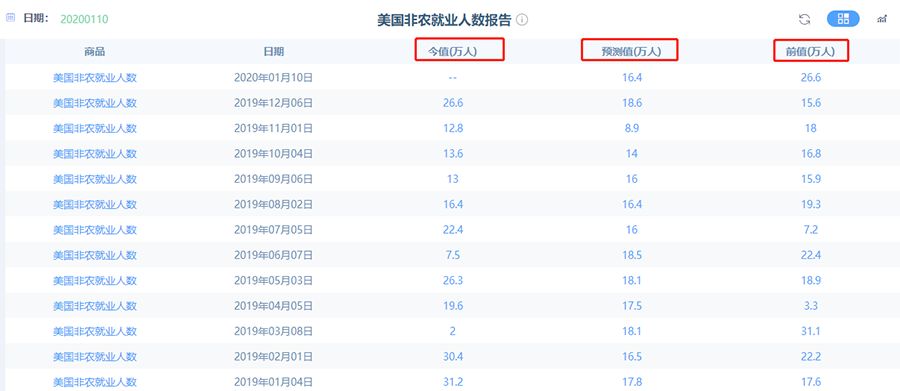Click forecast value 18.5 in the 2019年06月07日 row
The image size is (900, 391).
tap(631, 255)
